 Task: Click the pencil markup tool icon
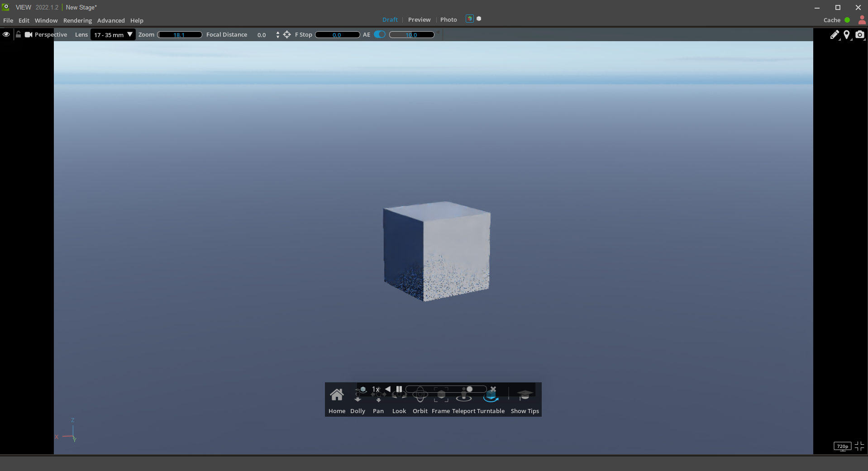834,35
